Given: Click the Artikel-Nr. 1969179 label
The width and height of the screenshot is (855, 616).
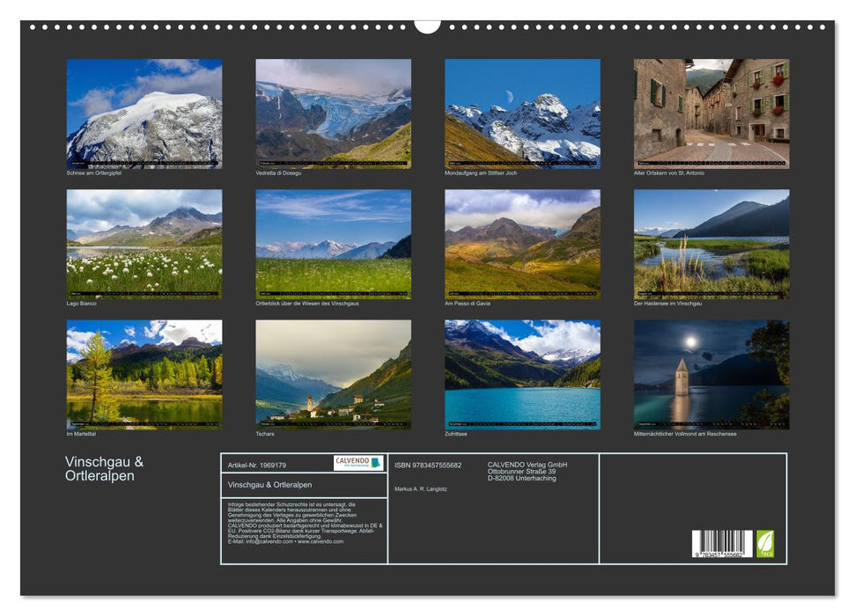Looking at the screenshot, I should pyautogui.click(x=257, y=465).
